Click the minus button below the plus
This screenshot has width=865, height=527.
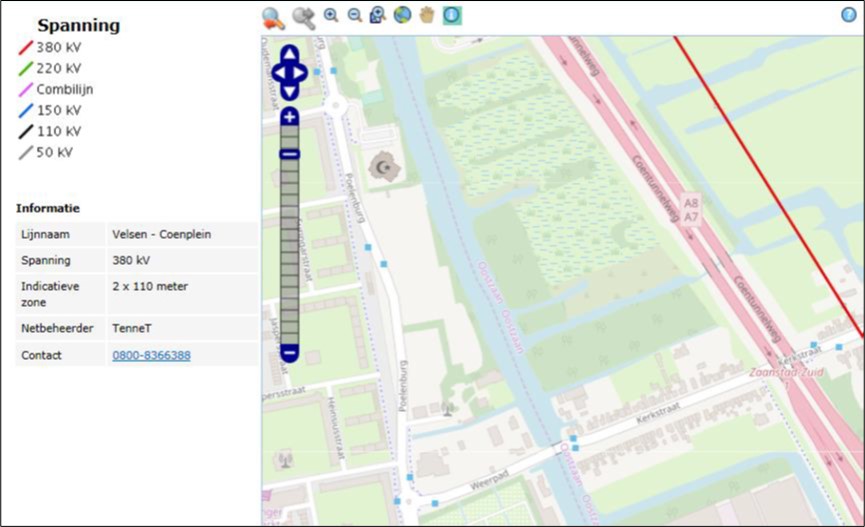pyautogui.click(x=289, y=153)
